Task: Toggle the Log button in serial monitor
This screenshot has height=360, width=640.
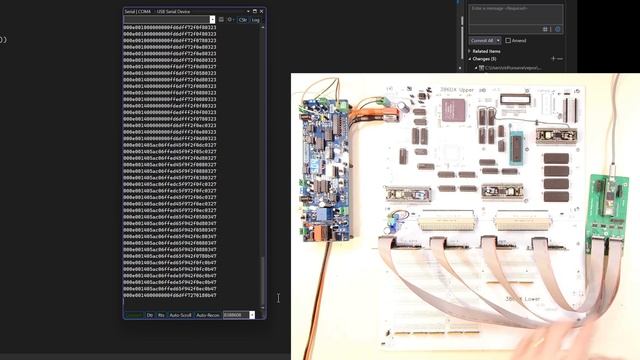Action: point(256,20)
